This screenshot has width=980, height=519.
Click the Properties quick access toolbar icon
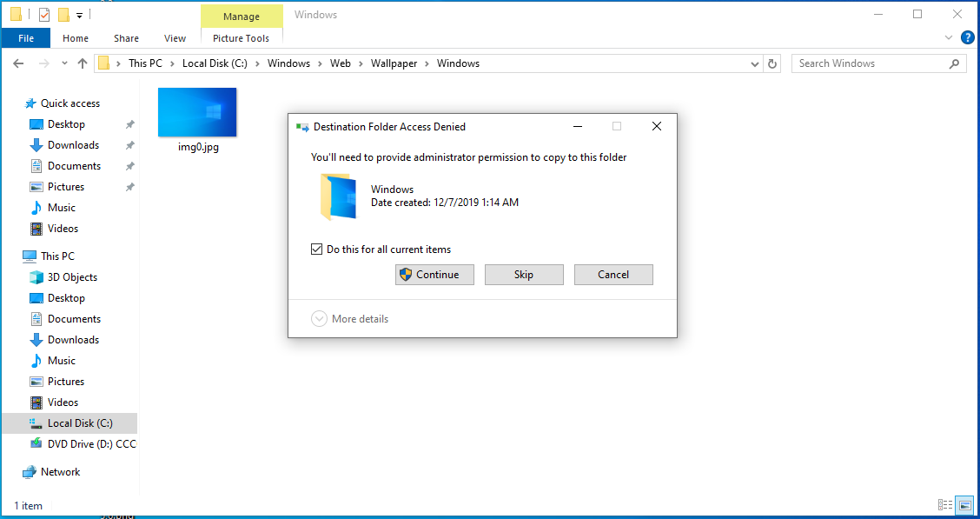(43, 15)
